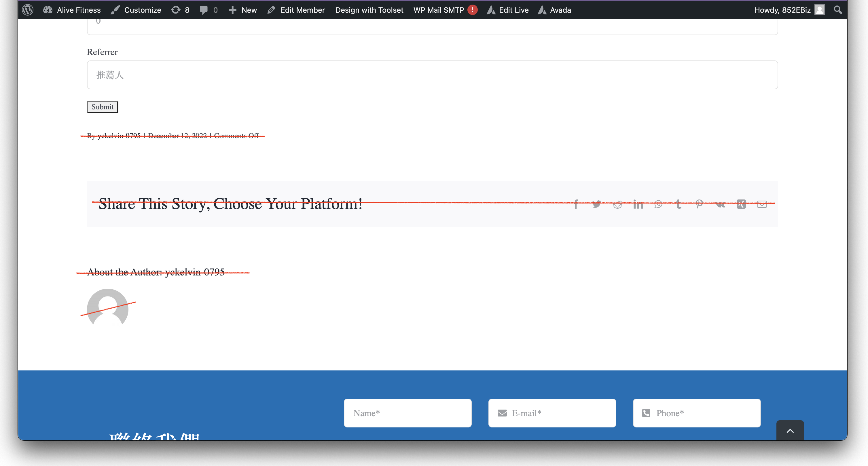Open the admin bar search icon

838,10
